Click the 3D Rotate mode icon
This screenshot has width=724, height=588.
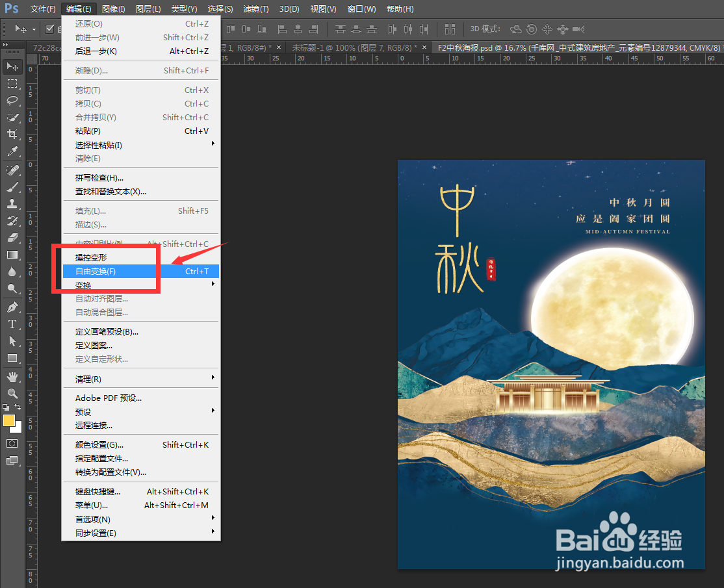(x=515, y=29)
